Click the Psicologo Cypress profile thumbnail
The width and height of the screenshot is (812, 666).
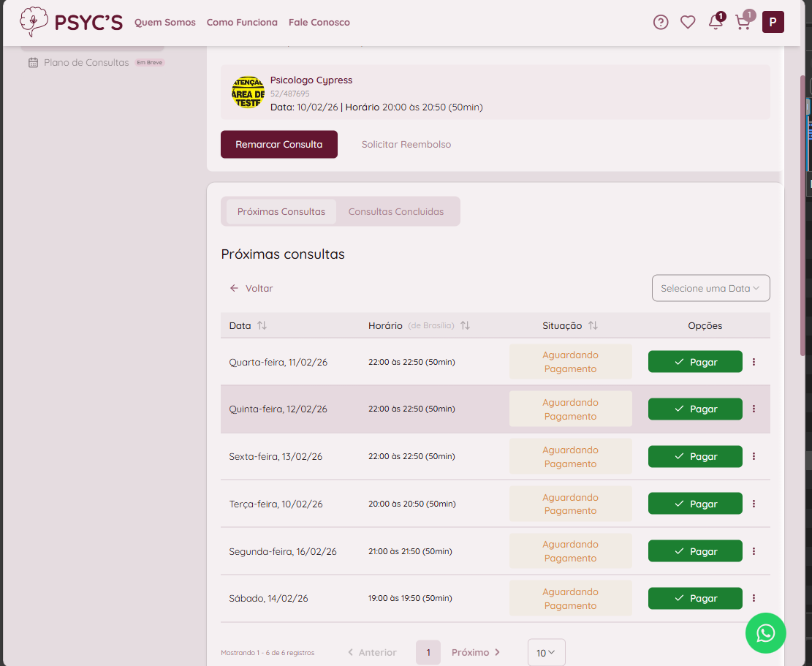click(248, 92)
